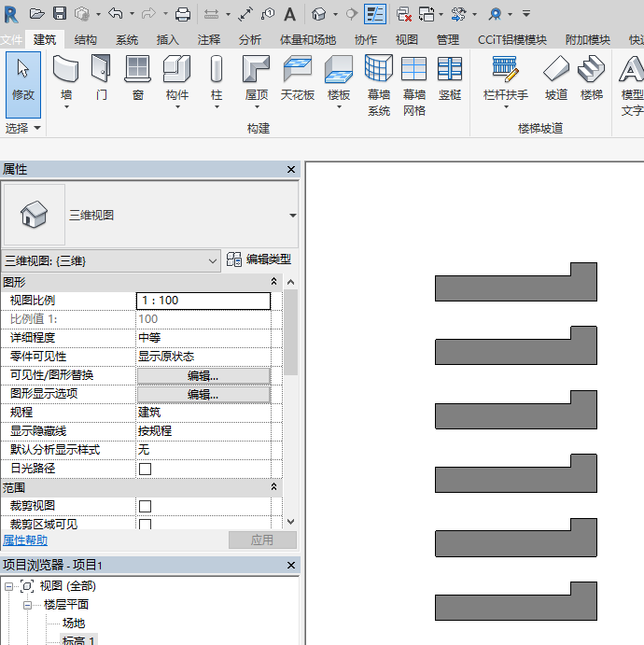This screenshot has height=645, width=644.
Task: Select the Ceiling (天花板) tool
Action: 298,78
